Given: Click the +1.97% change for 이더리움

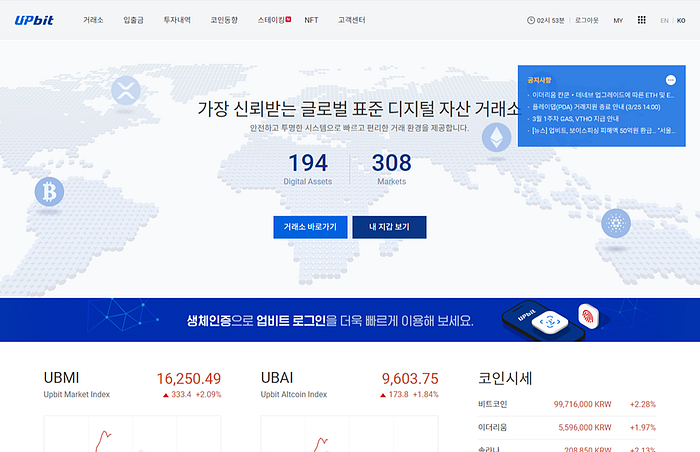Looking at the screenshot, I should coord(643,427).
